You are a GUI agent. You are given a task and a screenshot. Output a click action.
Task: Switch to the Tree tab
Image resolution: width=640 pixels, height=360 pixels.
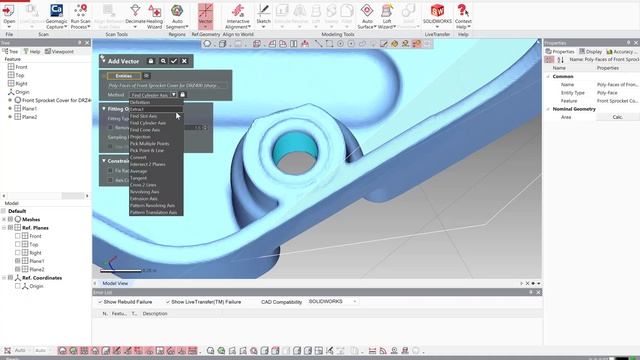tap(10, 51)
